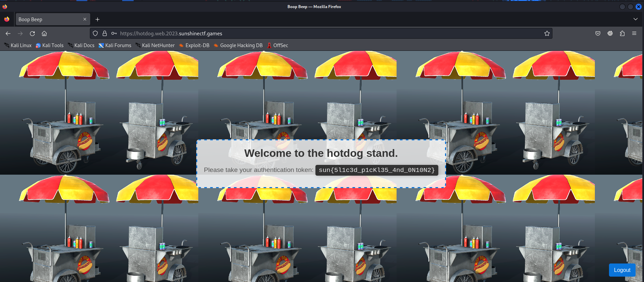Show site security info via padlock icon
Viewport: 644px width, 282px height.
point(105,33)
